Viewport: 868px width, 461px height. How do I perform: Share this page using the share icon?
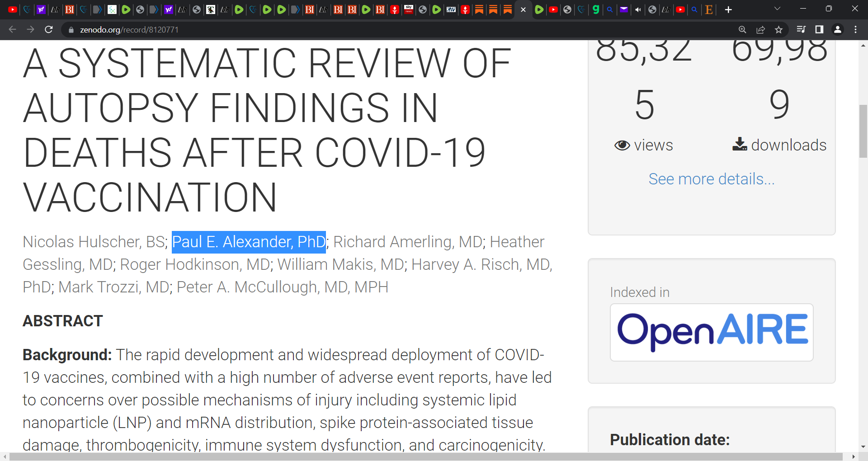pos(760,29)
